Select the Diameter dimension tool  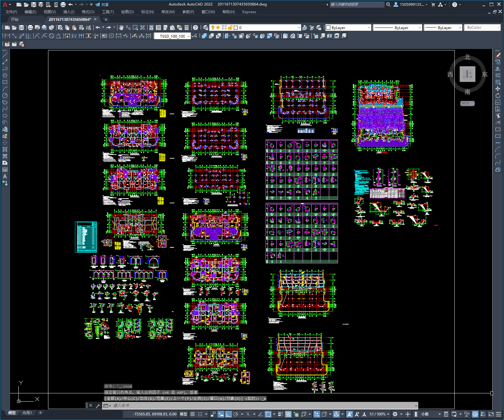coord(51,36)
